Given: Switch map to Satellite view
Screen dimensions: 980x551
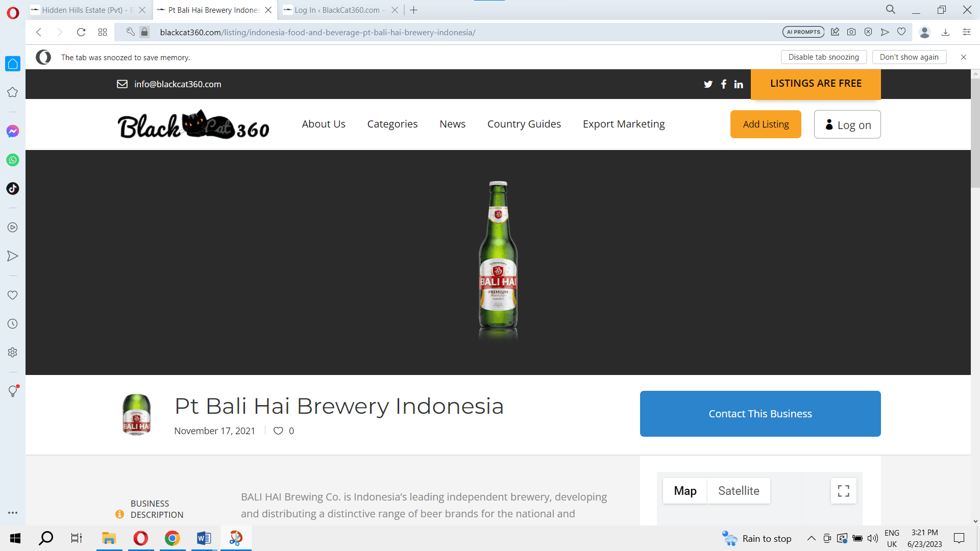Looking at the screenshot, I should (739, 491).
